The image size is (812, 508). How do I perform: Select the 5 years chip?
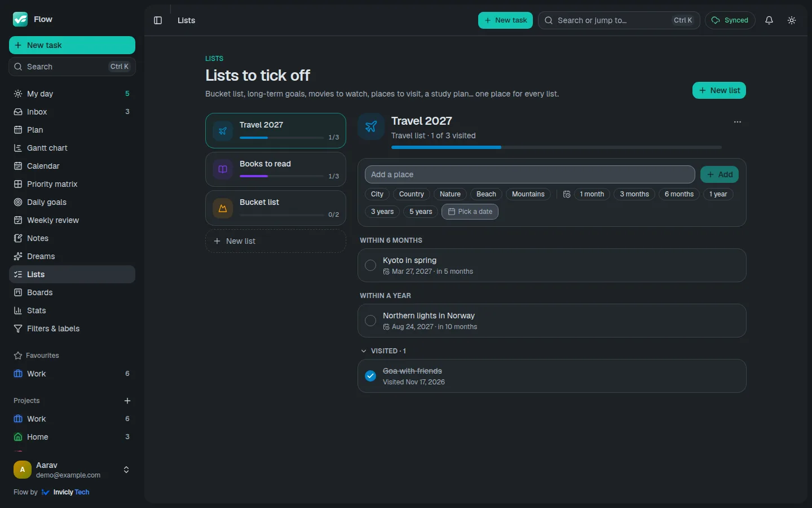[421, 212]
